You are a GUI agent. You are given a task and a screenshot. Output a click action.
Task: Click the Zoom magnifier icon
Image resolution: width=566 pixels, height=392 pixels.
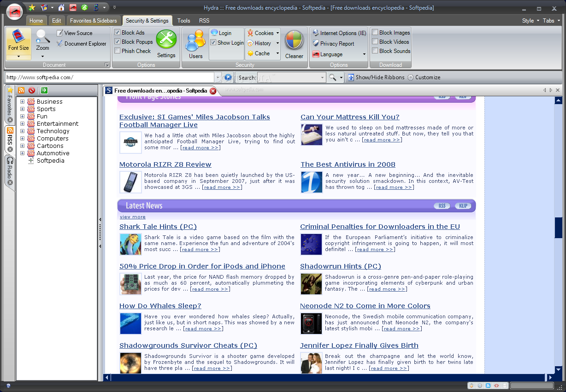[42, 36]
